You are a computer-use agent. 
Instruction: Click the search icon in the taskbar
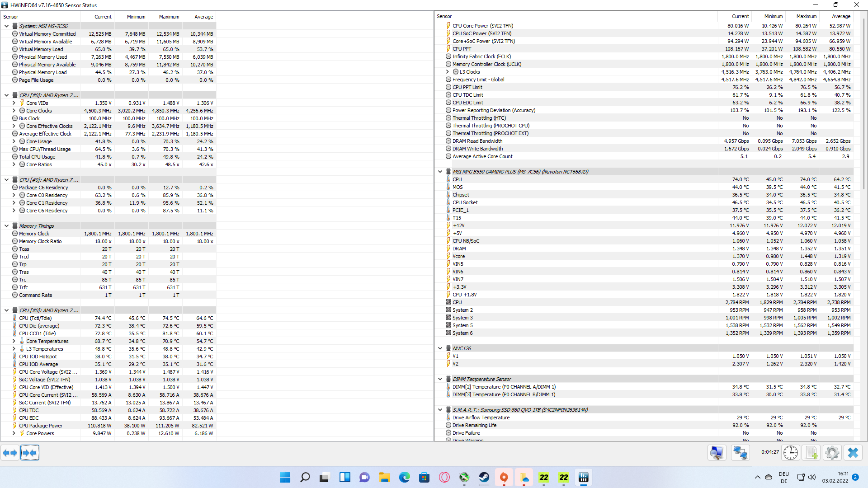click(304, 477)
